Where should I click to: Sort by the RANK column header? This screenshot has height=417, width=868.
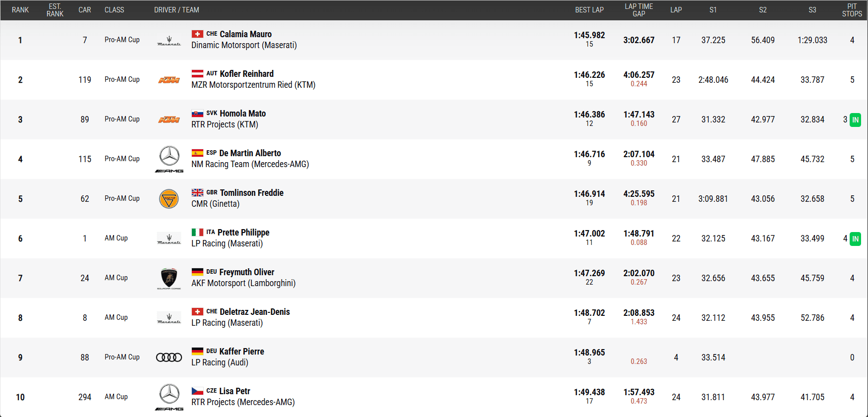pos(20,10)
